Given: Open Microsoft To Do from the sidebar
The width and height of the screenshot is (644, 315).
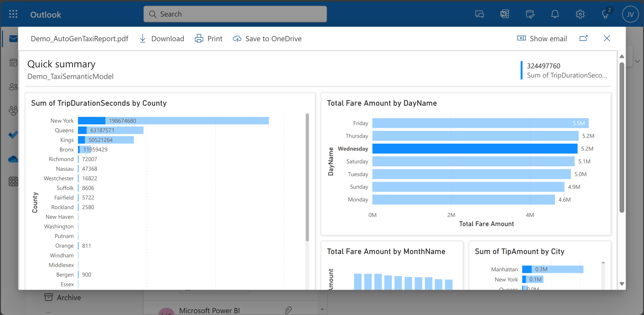Looking at the screenshot, I should [x=13, y=135].
